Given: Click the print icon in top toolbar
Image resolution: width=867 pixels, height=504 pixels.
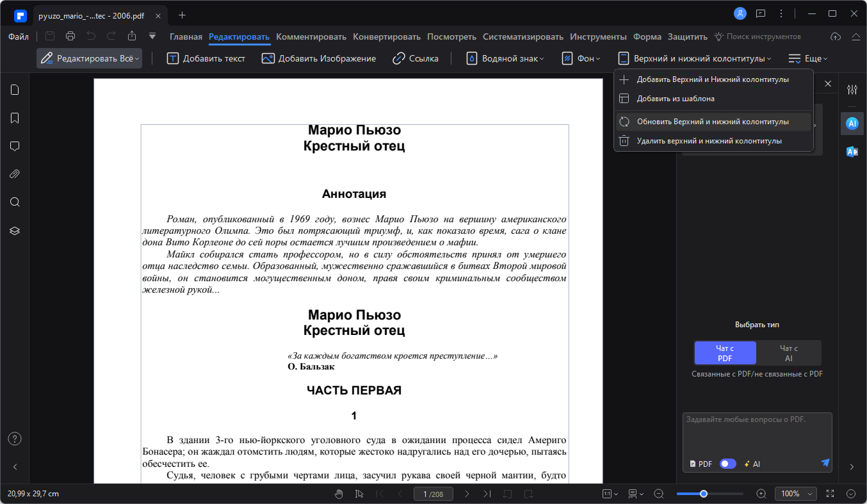Looking at the screenshot, I should tap(70, 37).
